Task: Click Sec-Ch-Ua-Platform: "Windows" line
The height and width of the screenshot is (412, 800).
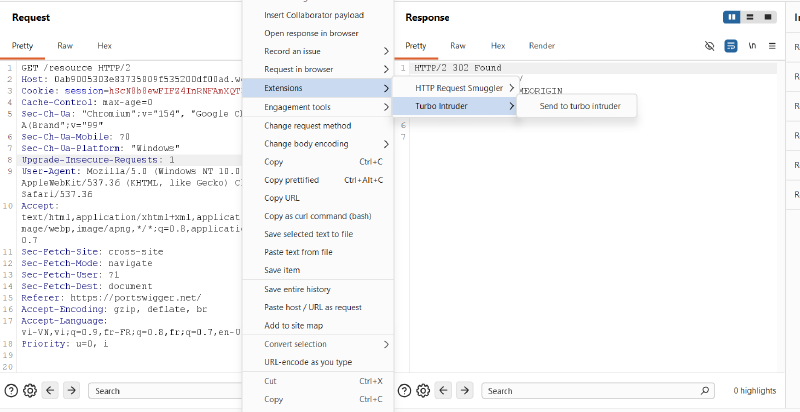Action: pyautogui.click(x=101, y=148)
